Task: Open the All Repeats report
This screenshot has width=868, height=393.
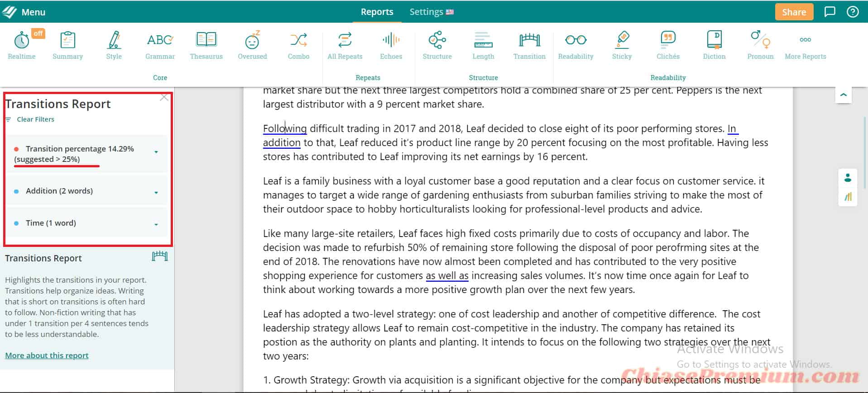Action: coord(345,45)
